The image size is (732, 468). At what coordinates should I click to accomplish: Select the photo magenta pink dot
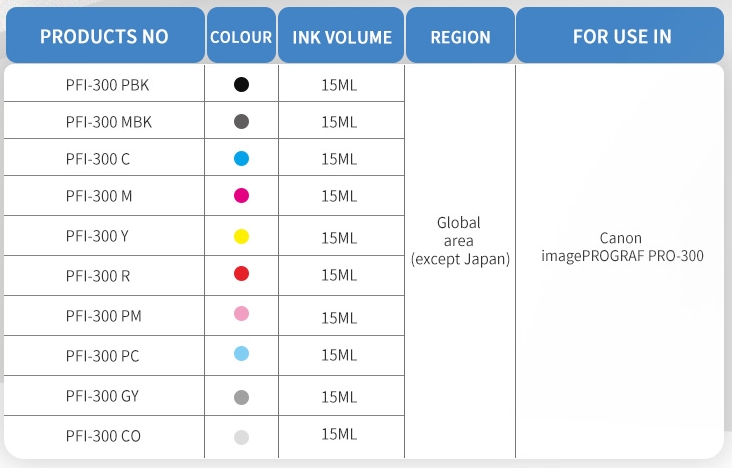[x=241, y=313]
